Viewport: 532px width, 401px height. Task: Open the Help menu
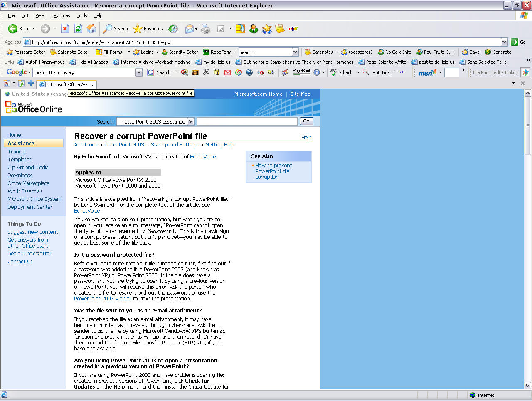(98, 15)
